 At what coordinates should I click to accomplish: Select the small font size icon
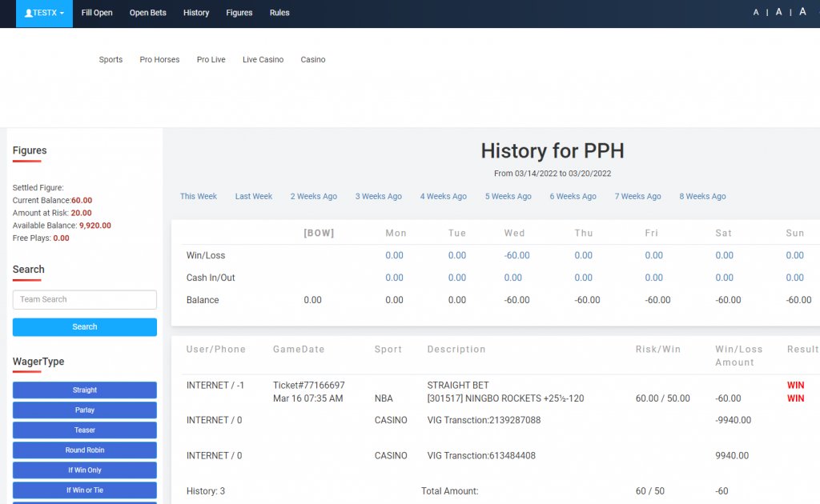[756, 12]
